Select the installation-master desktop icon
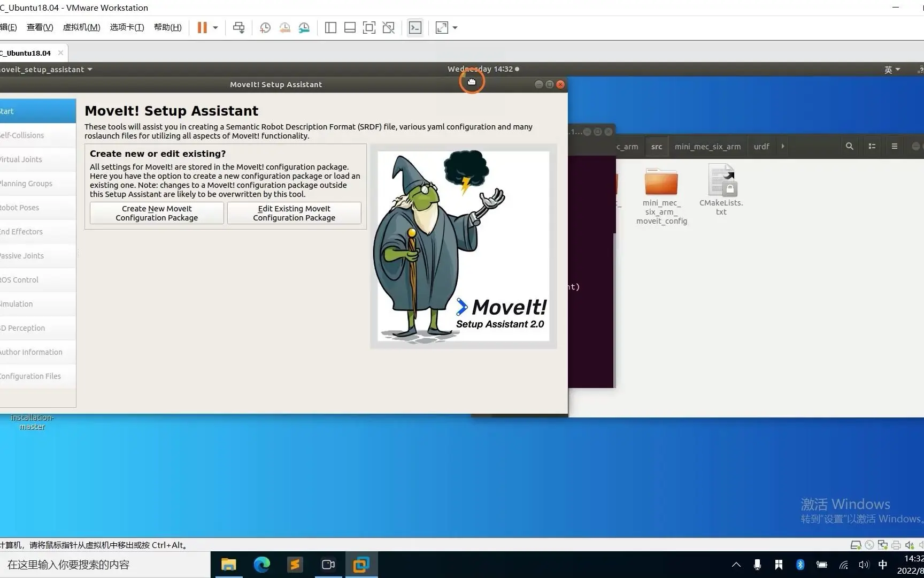 pos(32,422)
